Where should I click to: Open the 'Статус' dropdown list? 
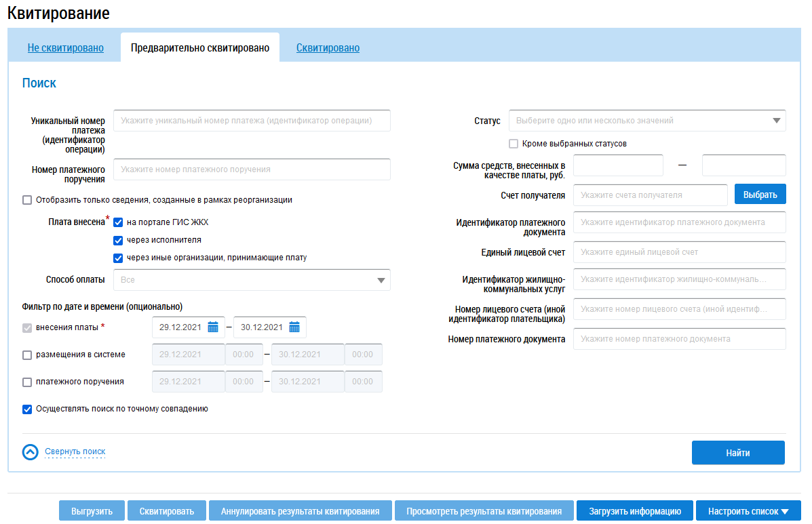click(646, 121)
